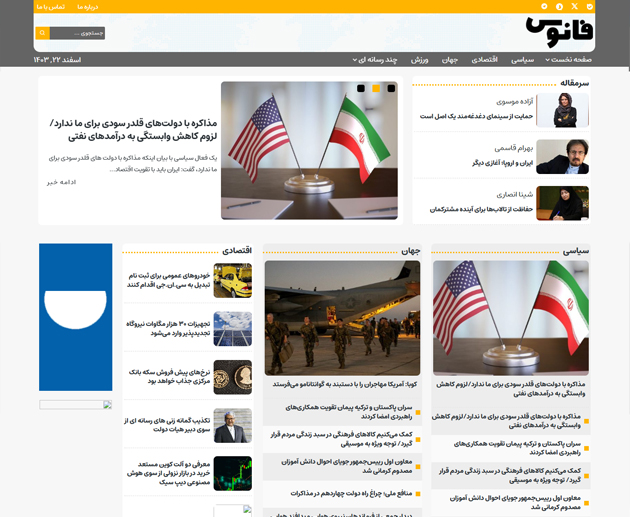Screen dimensions: 630x517
Task: Expand the صفحه نخست menu chevron
Action: (x=547, y=60)
